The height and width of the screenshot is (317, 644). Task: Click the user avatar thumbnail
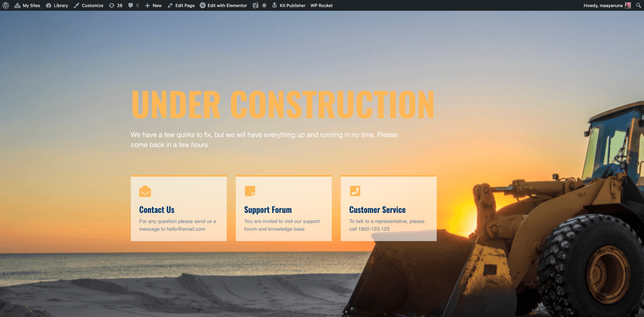[x=628, y=5]
